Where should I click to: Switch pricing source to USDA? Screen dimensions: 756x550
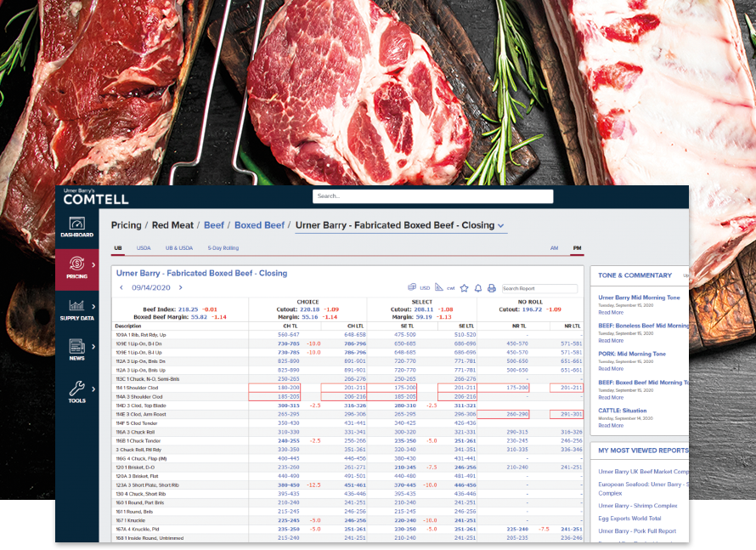pos(144,247)
